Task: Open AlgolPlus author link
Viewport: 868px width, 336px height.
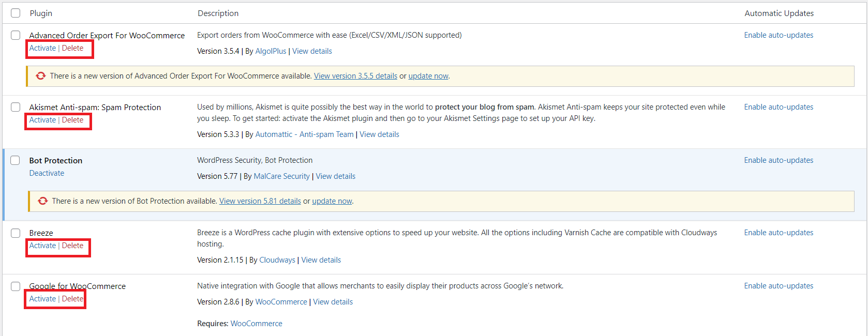Action: click(x=271, y=51)
